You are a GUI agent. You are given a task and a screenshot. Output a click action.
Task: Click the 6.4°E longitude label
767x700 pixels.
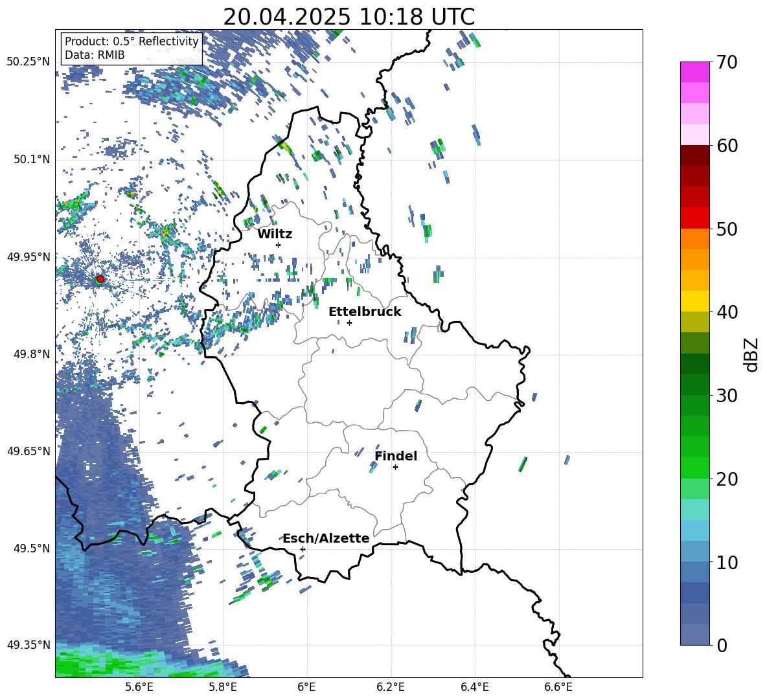tap(475, 687)
